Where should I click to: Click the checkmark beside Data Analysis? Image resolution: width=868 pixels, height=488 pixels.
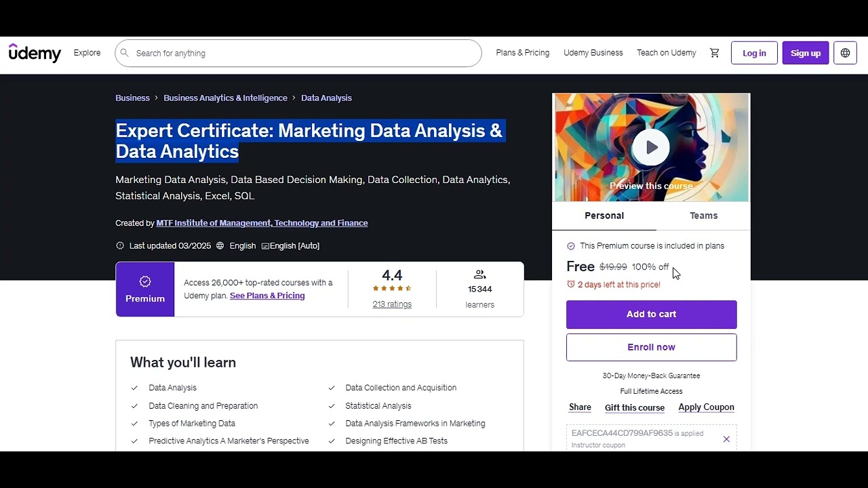click(x=134, y=388)
